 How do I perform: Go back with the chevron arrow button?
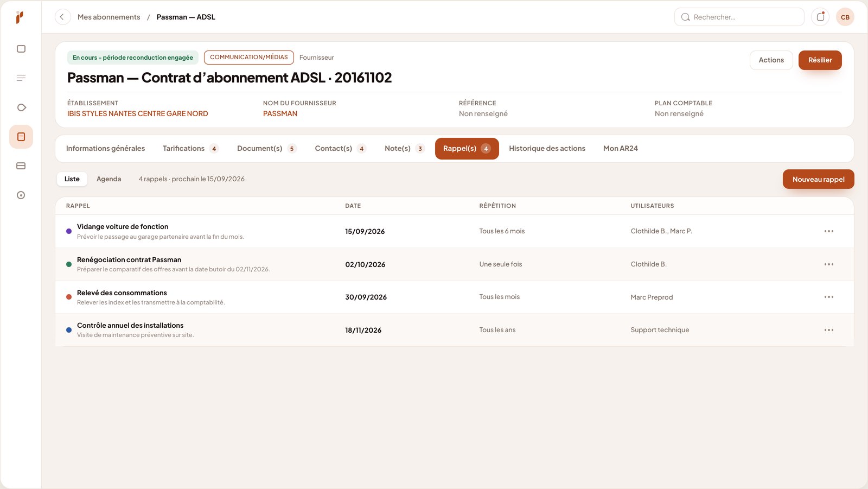(x=62, y=17)
